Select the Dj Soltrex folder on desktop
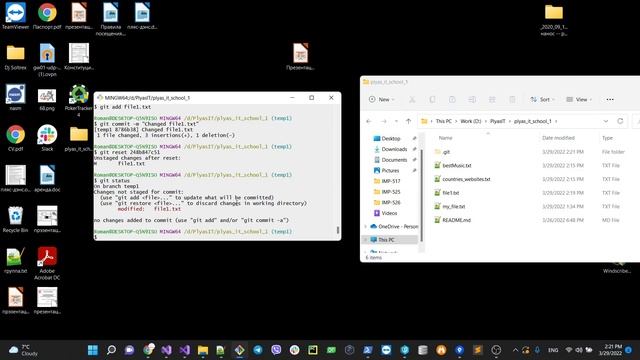The image size is (640, 360). click(15, 57)
